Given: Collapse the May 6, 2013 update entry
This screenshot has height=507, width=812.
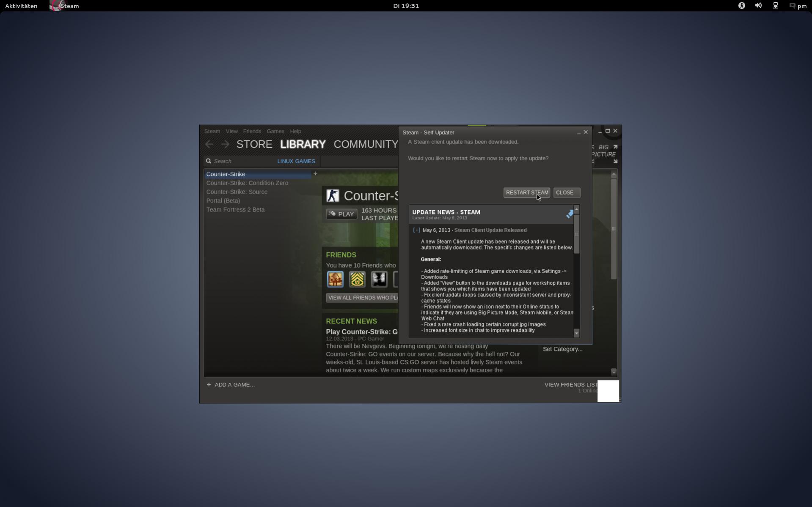Looking at the screenshot, I should [416, 230].
